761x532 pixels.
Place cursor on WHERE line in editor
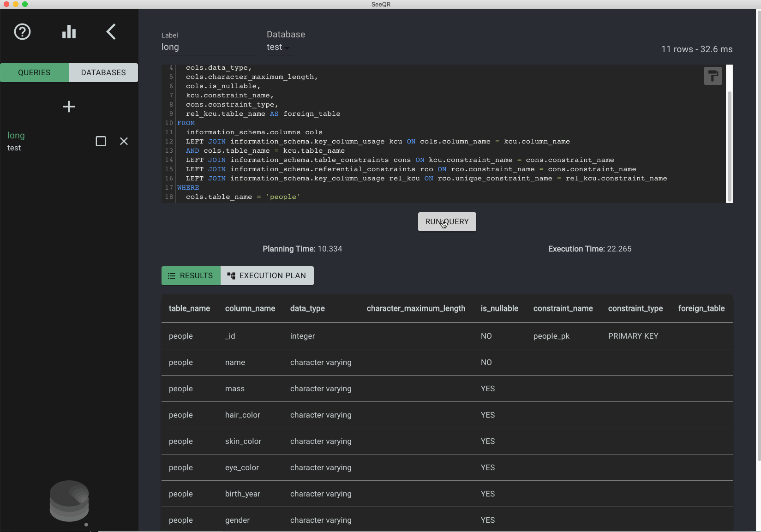(188, 187)
